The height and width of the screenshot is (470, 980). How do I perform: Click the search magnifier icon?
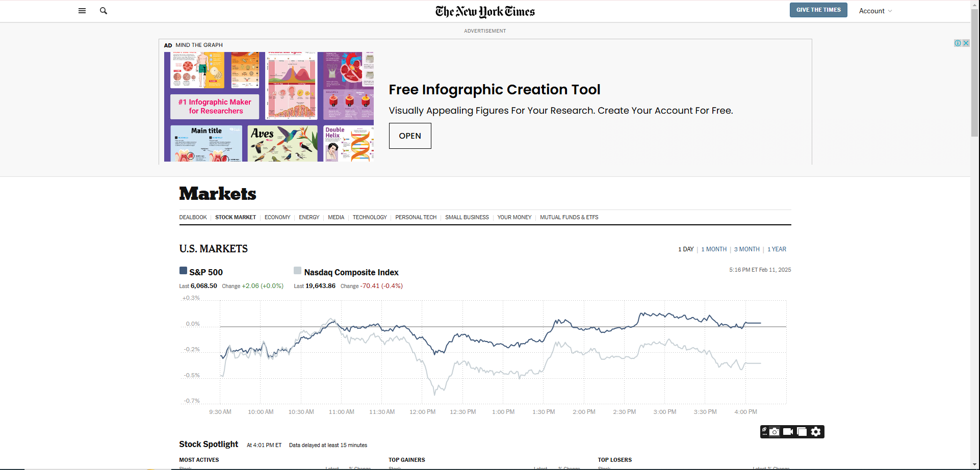point(104,11)
